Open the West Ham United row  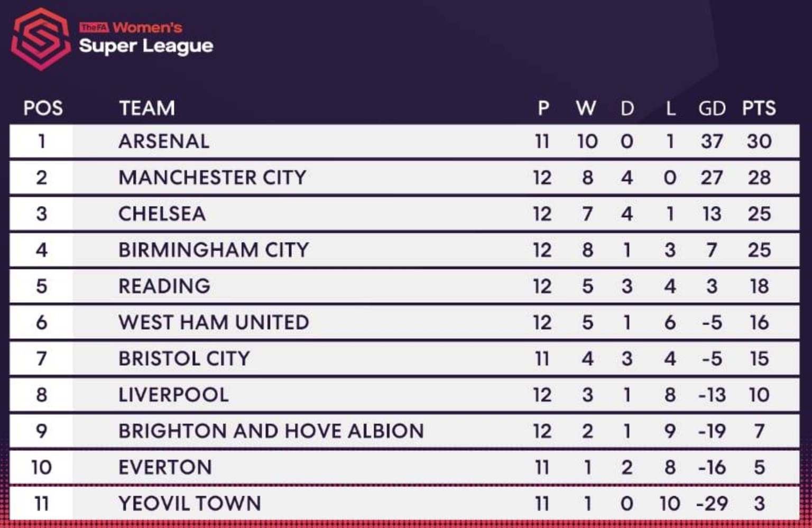coord(404,322)
